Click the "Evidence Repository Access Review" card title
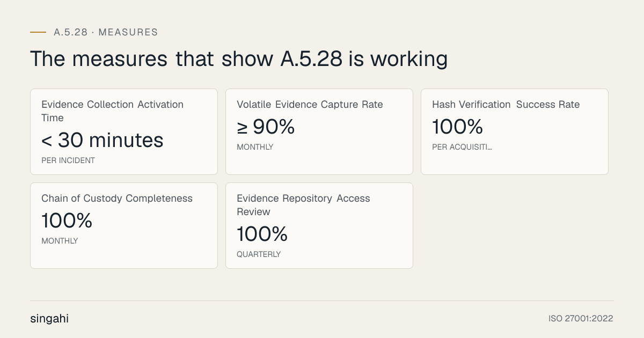This screenshot has height=338, width=644. tap(303, 205)
